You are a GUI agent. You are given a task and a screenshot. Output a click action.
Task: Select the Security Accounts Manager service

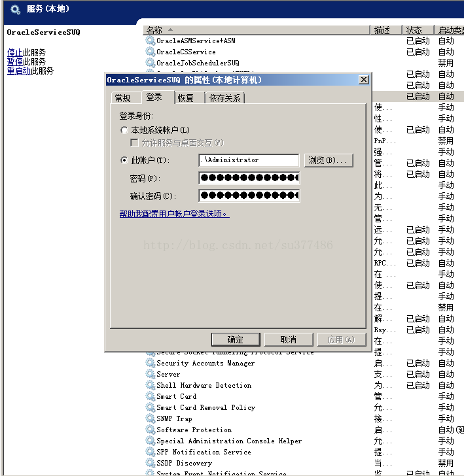pyautogui.click(x=205, y=363)
